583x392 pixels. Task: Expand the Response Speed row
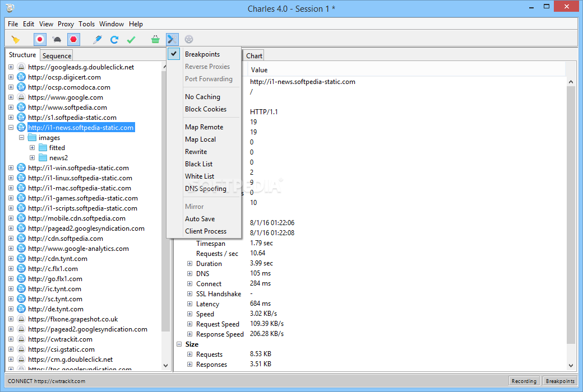[189, 334]
